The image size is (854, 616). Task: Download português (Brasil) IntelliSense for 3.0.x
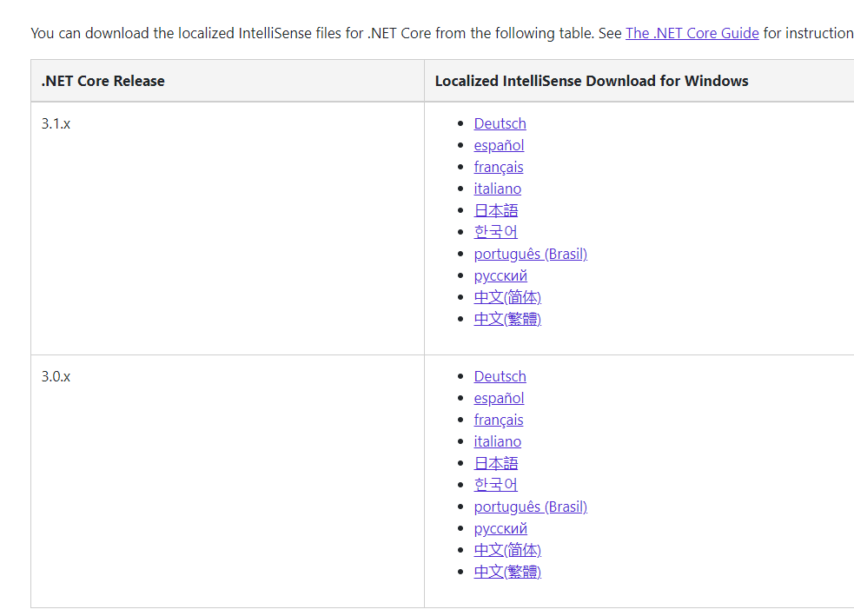(x=531, y=507)
